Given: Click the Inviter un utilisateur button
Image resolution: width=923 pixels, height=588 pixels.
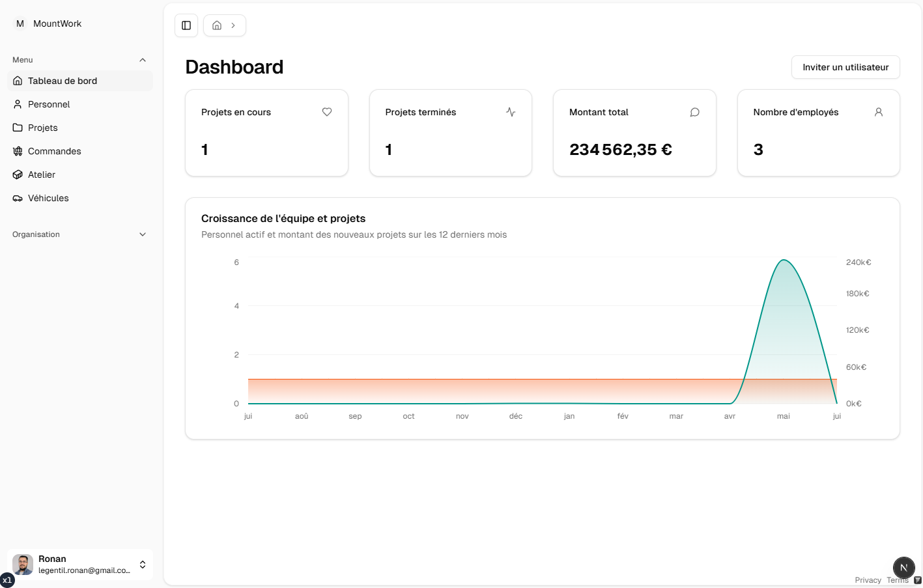Looking at the screenshot, I should click(x=845, y=67).
